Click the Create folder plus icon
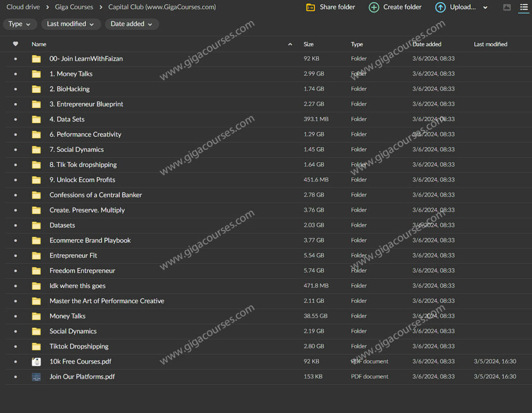This screenshot has width=532, height=413. pos(374,7)
